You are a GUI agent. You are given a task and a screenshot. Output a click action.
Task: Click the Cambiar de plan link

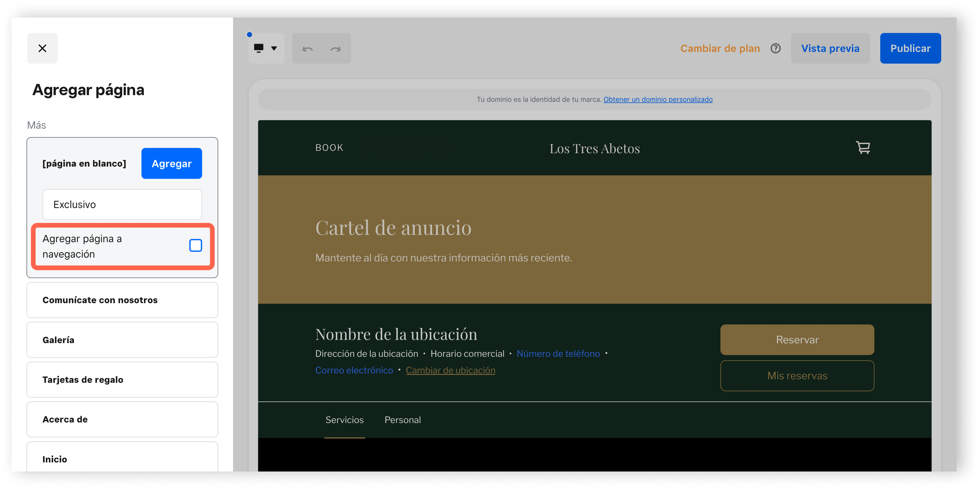pyautogui.click(x=720, y=48)
